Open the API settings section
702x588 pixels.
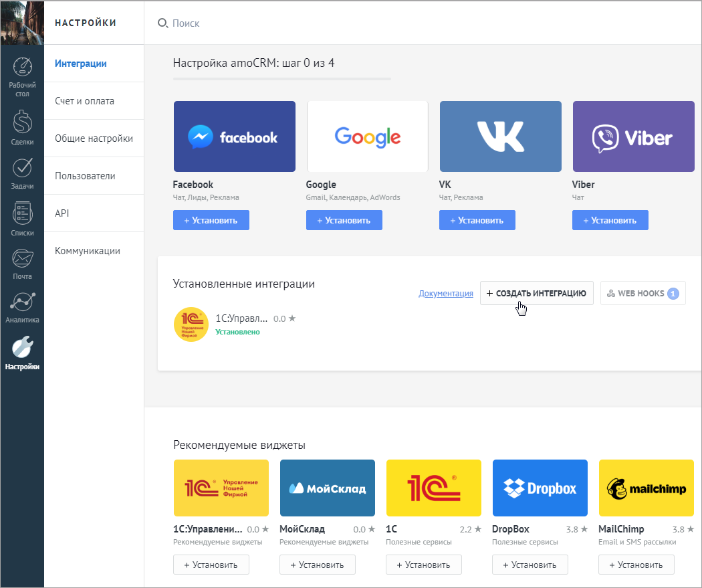[62, 213]
